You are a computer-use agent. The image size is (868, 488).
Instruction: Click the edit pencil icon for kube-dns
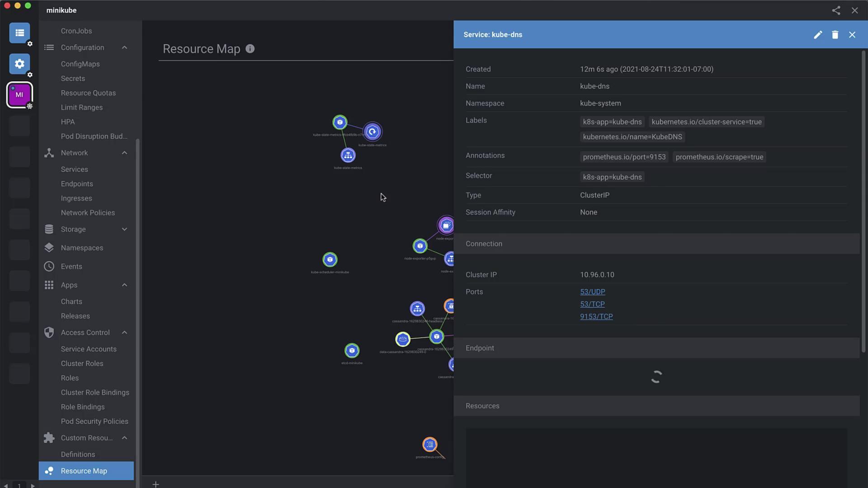pyautogui.click(x=818, y=35)
